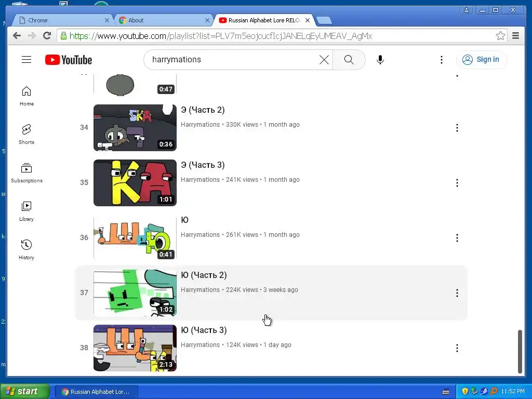The image size is (532, 399).
Task: Click the magnifier tray icon
Action: [494, 392]
